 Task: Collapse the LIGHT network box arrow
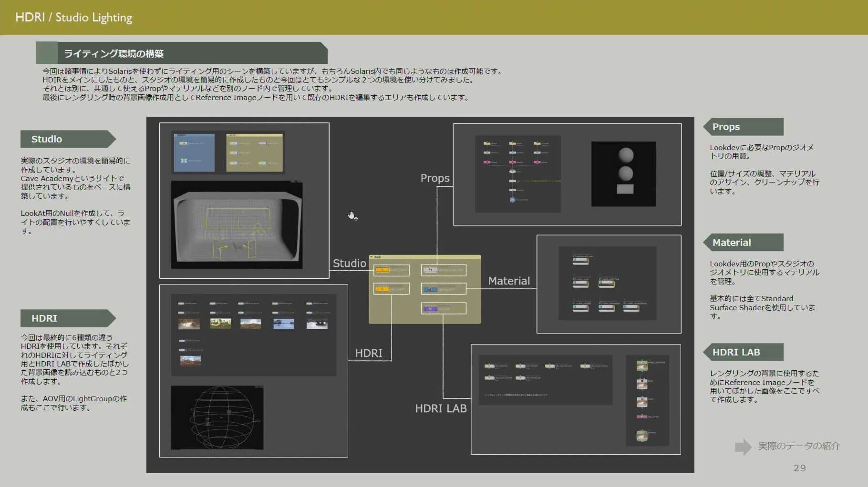372,257
